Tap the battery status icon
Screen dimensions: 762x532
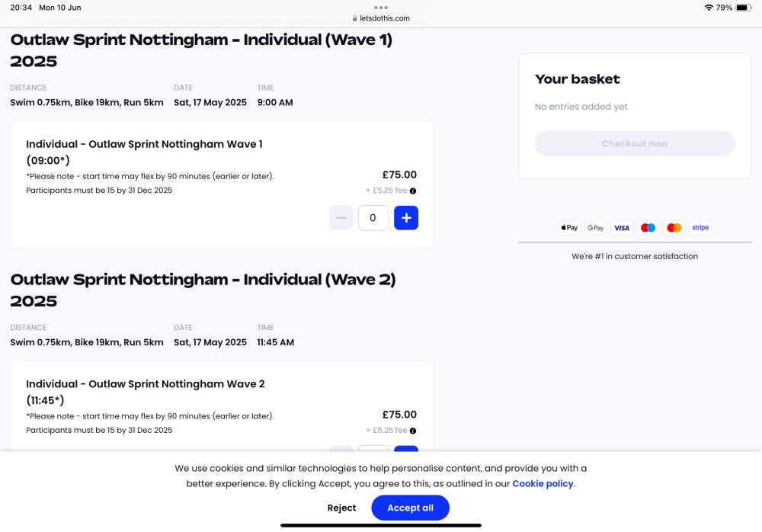(x=744, y=8)
